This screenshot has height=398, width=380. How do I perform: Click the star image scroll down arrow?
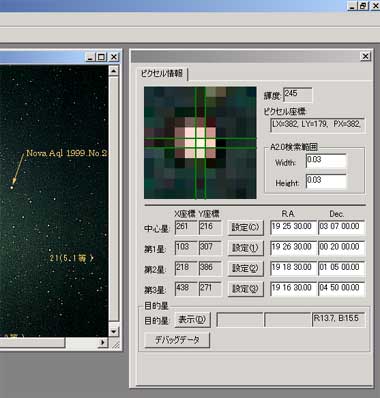click(113, 331)
